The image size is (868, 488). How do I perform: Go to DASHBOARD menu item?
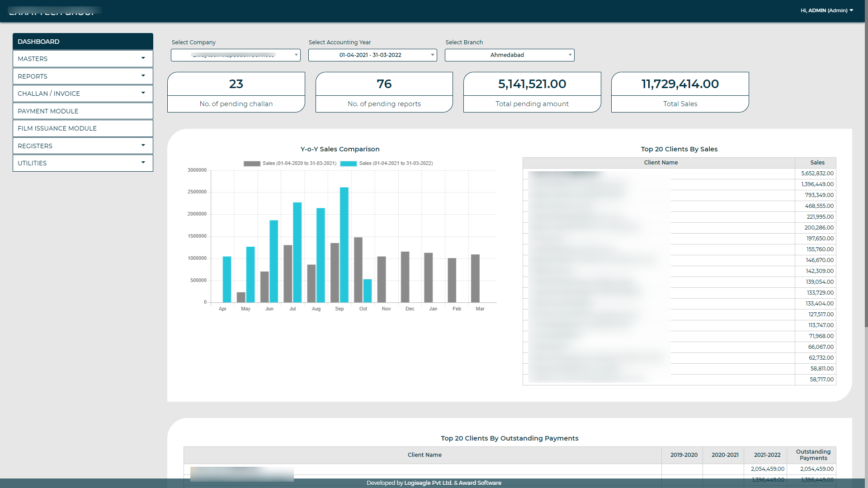pos(83,42)
